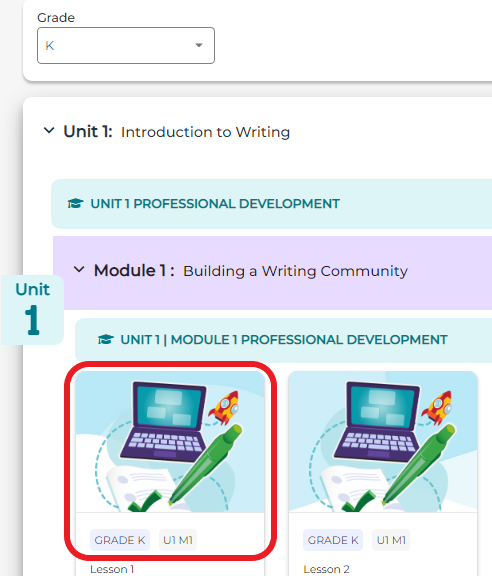Screen dimensions: 492x576
Task: Open Unit 1 | Module 1 Professional Development
Action: pos(284,339)
